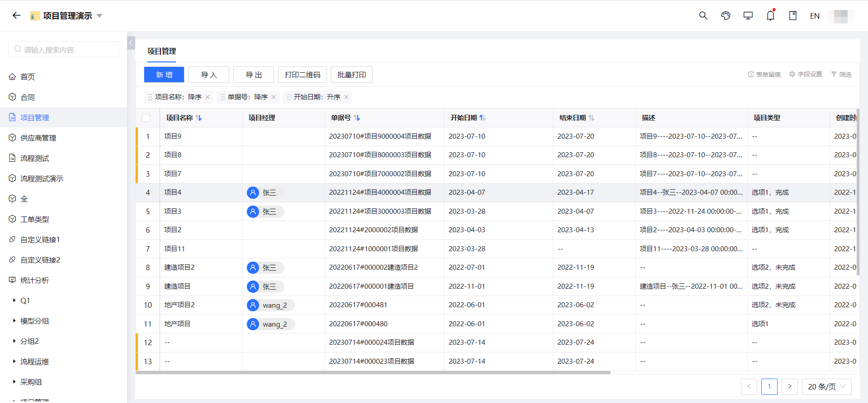The image size is (868, 403).
Task: Toggle sort on the 项目名称 column
Action: [199, 118]
